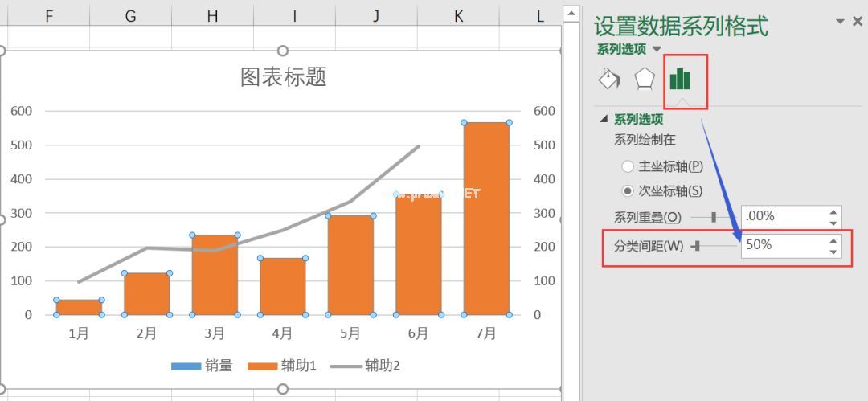868x401 pixels.
Task: Open the task pane options dropdown arrow
Action: pyautogui.click(x=841, y=22)
